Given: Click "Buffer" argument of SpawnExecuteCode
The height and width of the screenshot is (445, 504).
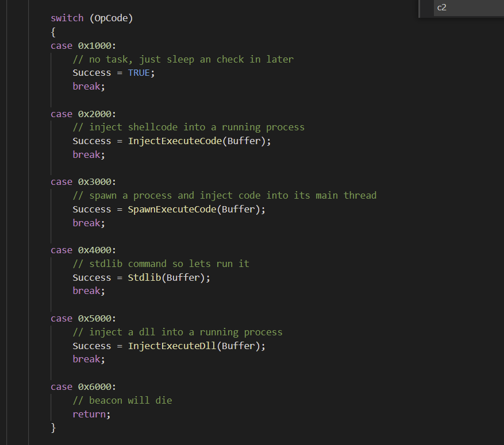Looking at the screenshot, I should (238, 210).
